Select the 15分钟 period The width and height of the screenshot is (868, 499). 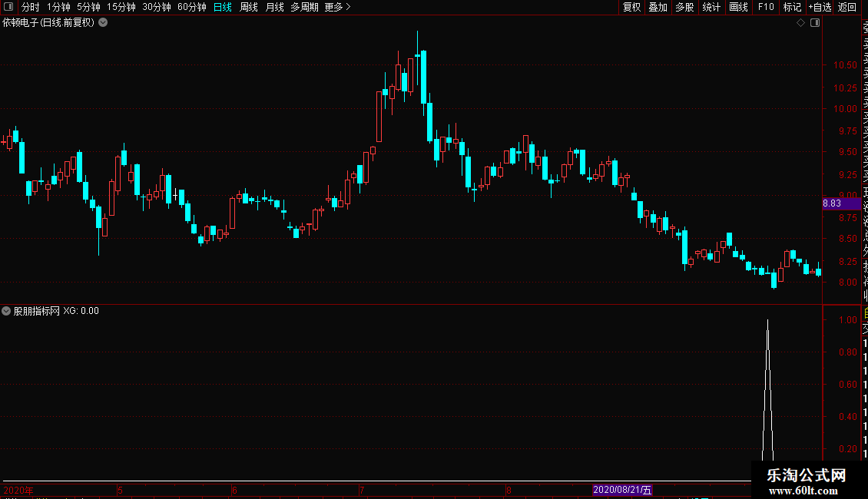(x=121, y=7)
